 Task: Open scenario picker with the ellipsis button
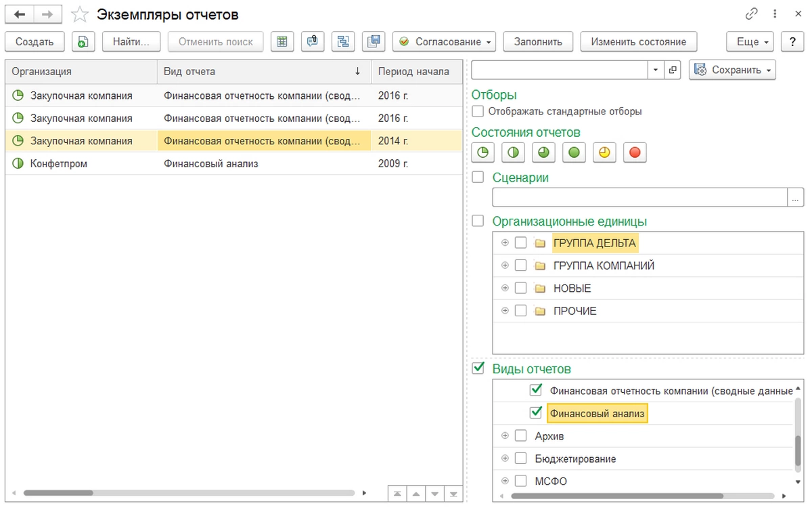[x=796, y=197]
